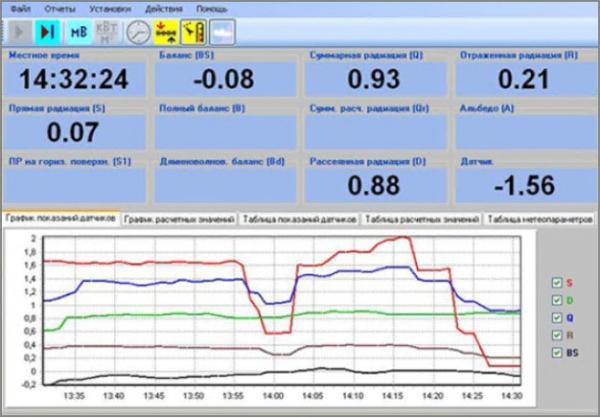
Task: Click the Местное время label
Action: (x=44, y=56)
